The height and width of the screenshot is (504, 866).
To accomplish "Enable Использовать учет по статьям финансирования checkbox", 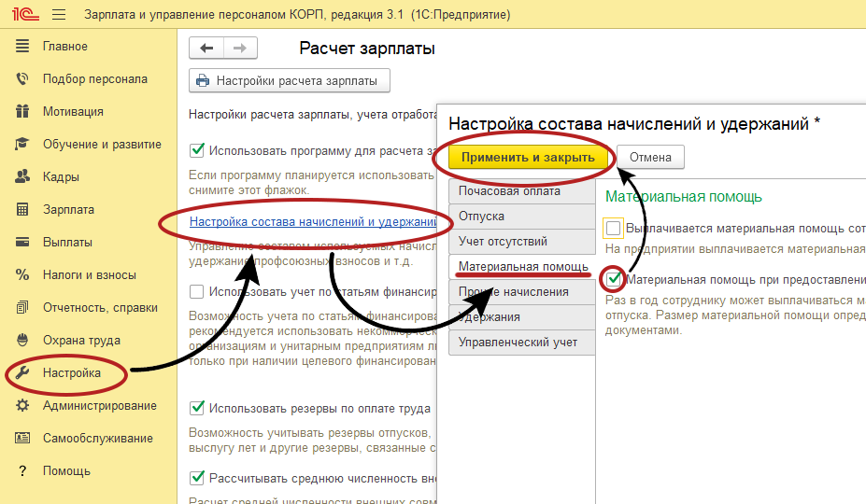I will click(197, 292).
